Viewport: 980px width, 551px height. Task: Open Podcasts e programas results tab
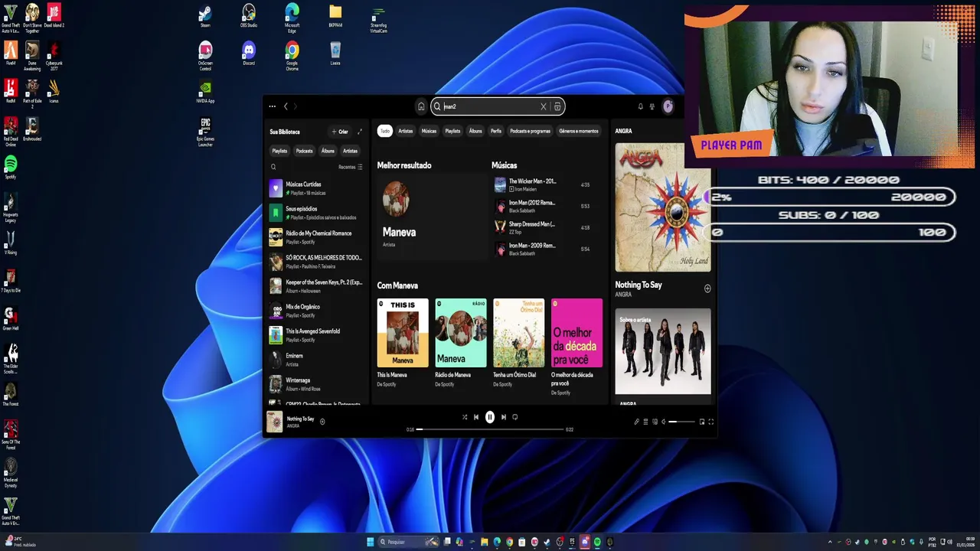click(530, 131)
